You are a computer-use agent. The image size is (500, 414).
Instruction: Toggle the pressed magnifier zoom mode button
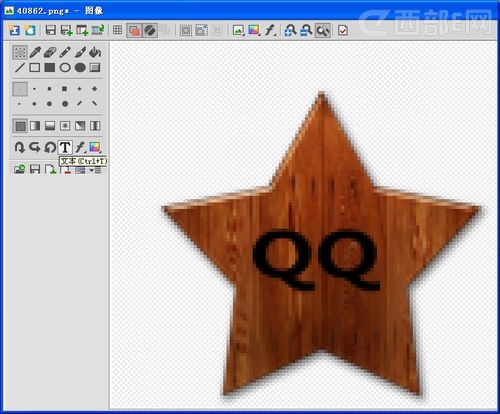(x=322, y=30)
